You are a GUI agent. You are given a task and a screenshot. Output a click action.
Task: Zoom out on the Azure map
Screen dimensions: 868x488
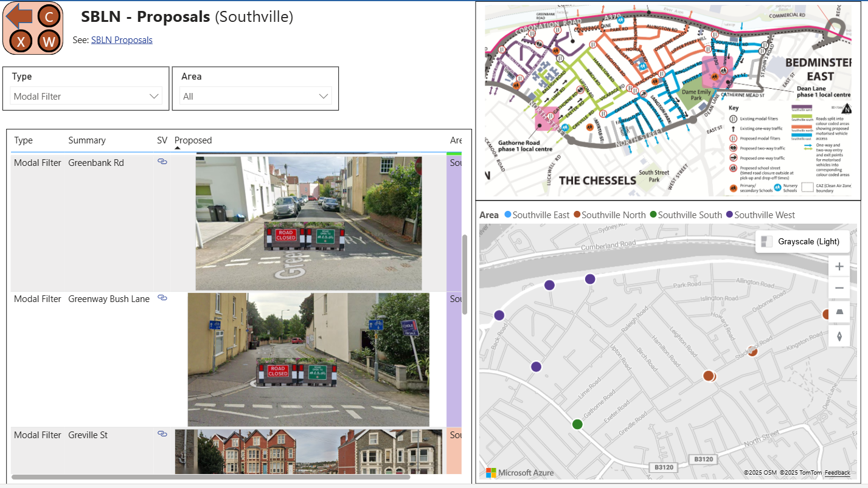click(839, 288)
